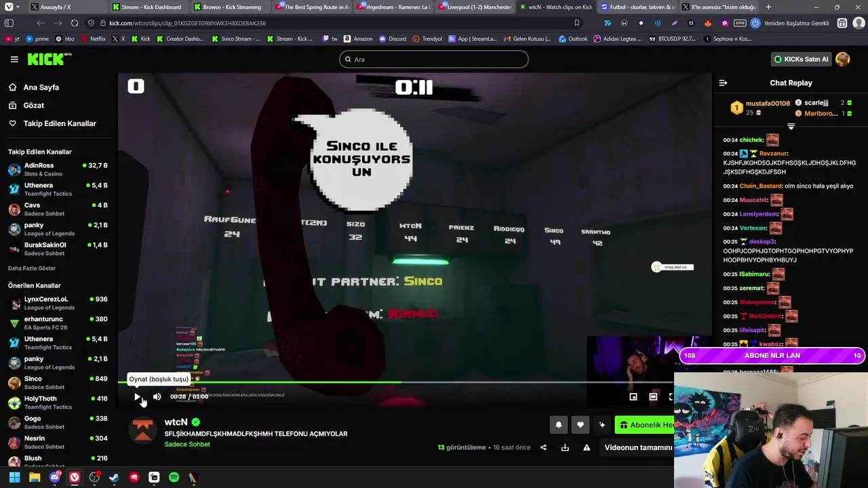Viewport: 868px width, 488px height.
Task: Open LynxCerezLoL recommended channel
Action: point(58,303)
